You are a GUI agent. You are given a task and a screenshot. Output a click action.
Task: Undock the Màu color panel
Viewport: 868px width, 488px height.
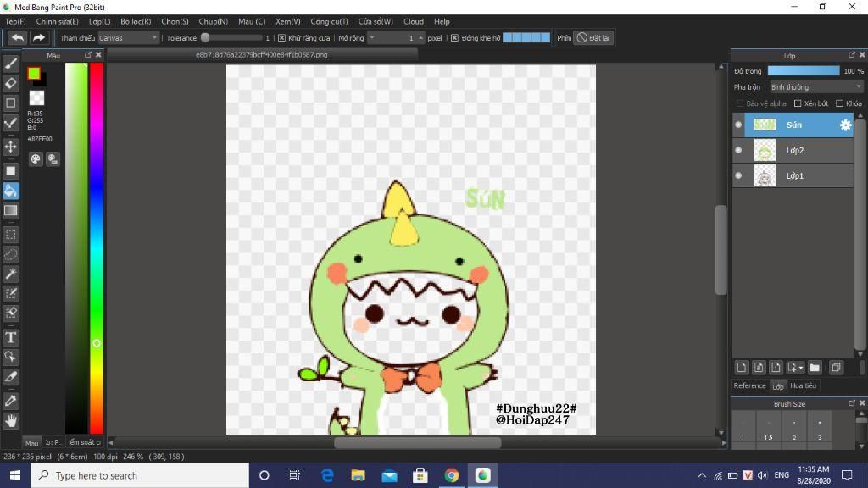point(88,55)
